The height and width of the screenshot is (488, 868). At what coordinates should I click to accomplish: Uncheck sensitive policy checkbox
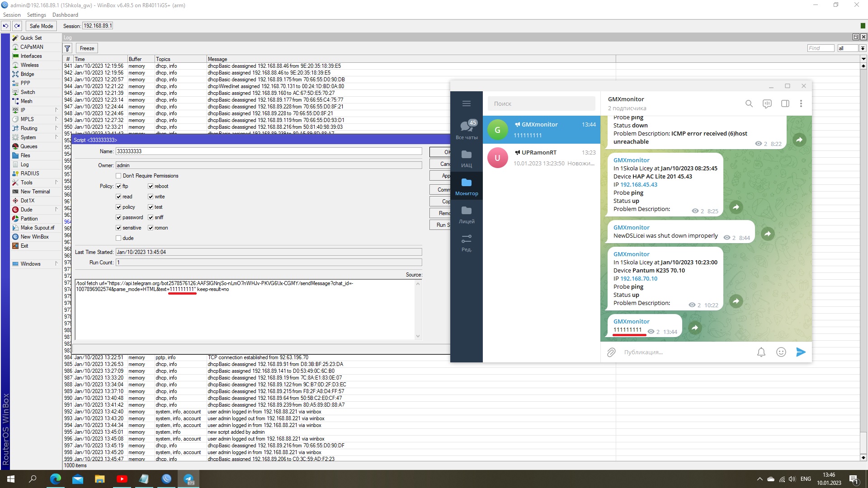pyautogui.click(x=118, y=228)
